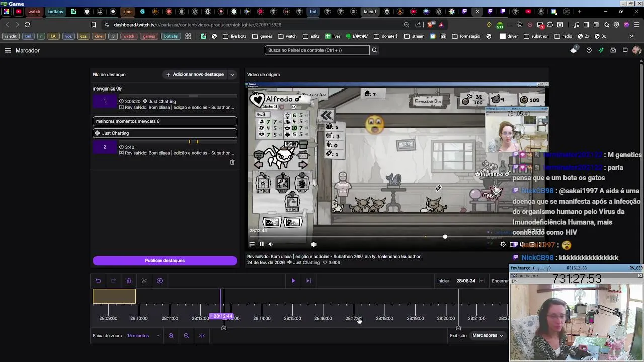Image resolution: width=644 pixels, height=362 pixels.
Task: Open the browser zoom magnifier in address bar
Action: (x=407, y=24)
